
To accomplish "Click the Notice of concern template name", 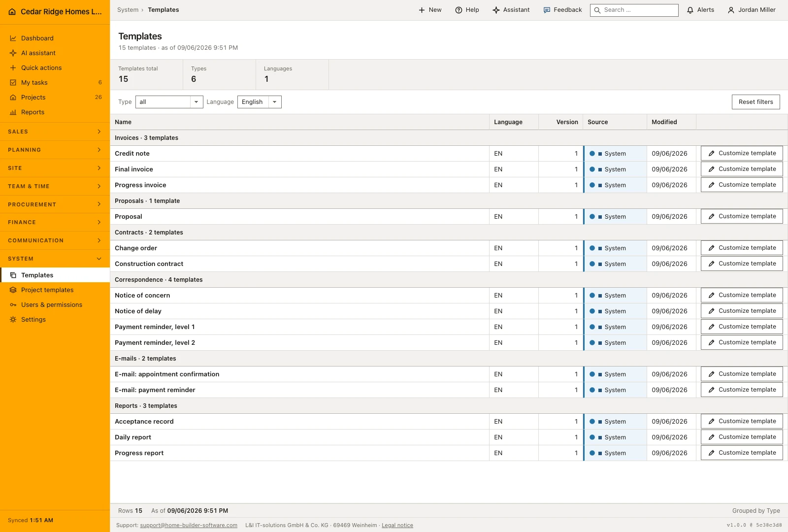I will [x=142, y=296].
